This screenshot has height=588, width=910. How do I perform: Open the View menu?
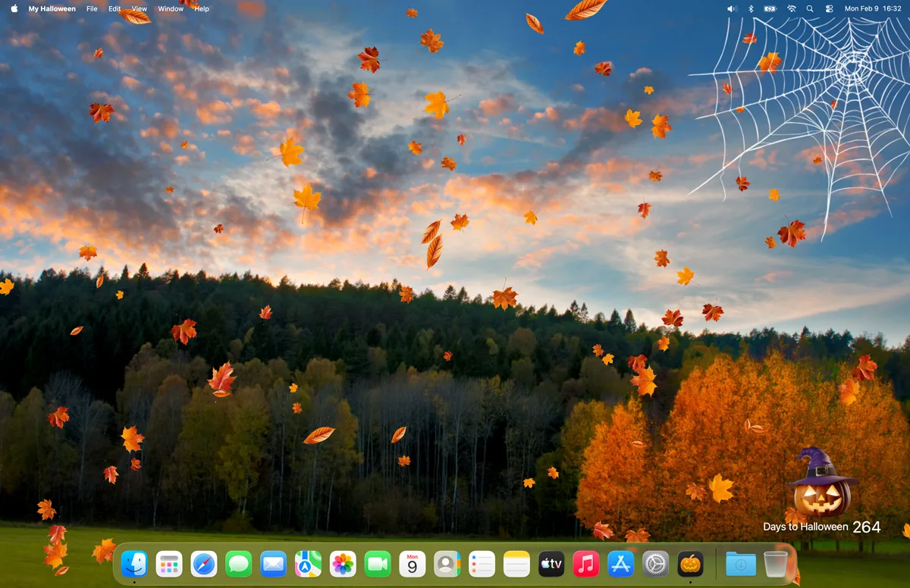[139, 9]
